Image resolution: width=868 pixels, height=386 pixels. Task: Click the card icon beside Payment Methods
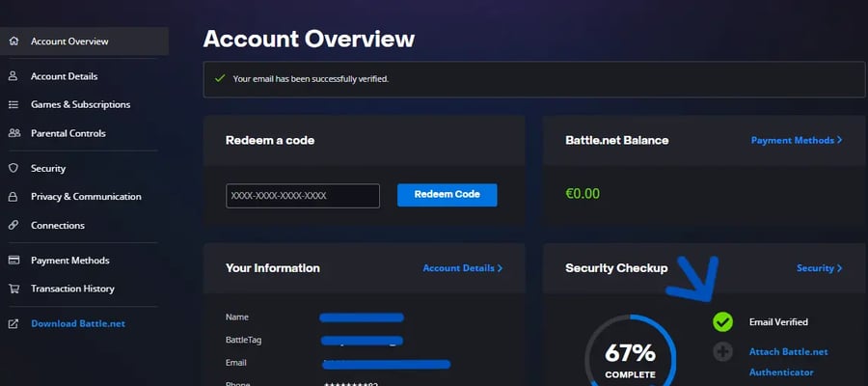point(14,261)
